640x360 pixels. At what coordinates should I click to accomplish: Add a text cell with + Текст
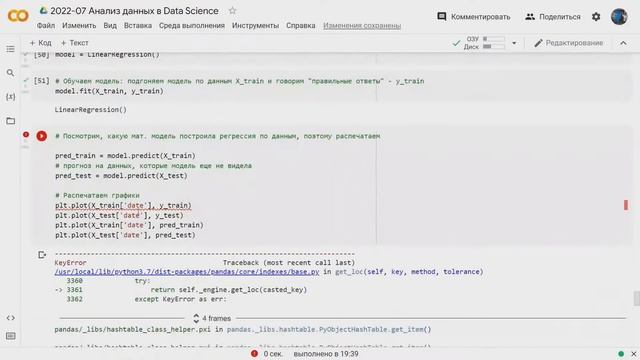74,43
